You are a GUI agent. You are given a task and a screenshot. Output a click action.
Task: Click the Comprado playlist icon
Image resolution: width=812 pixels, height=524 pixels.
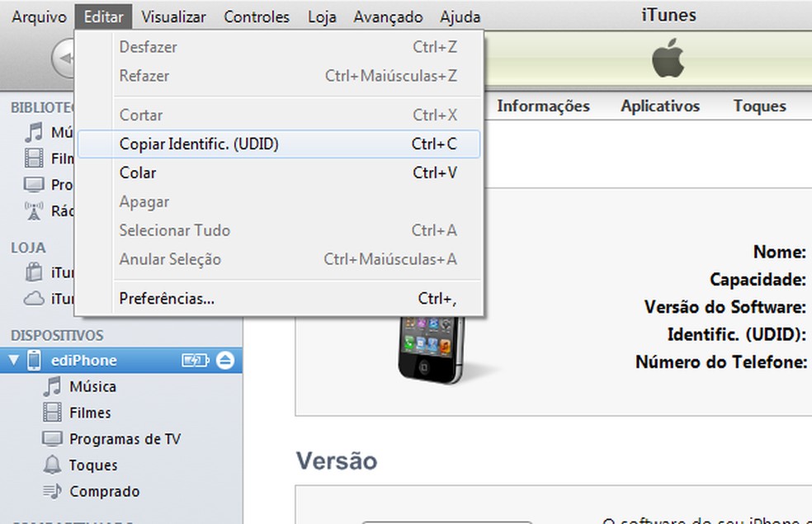tap(52, 491)
